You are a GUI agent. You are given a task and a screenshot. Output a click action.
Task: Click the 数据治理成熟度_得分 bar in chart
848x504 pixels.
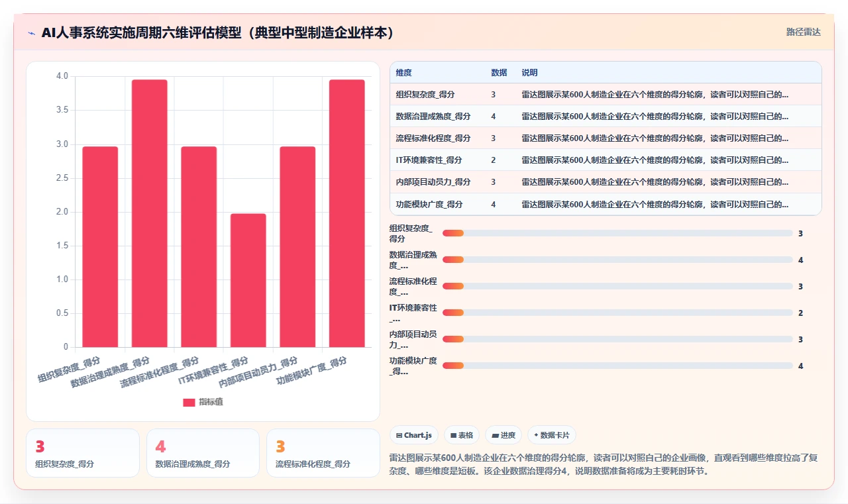coord(150,213)
